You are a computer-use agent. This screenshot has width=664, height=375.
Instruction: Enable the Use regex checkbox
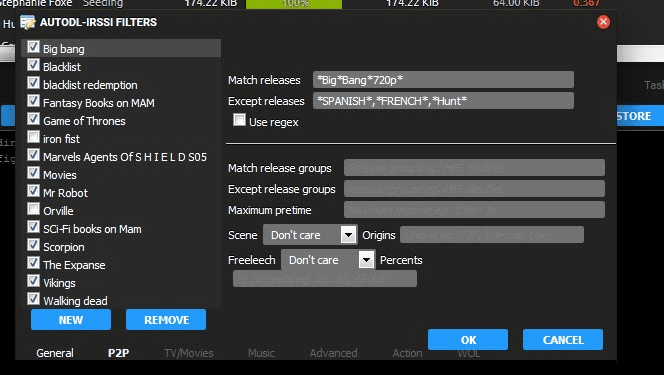[239, 120]
